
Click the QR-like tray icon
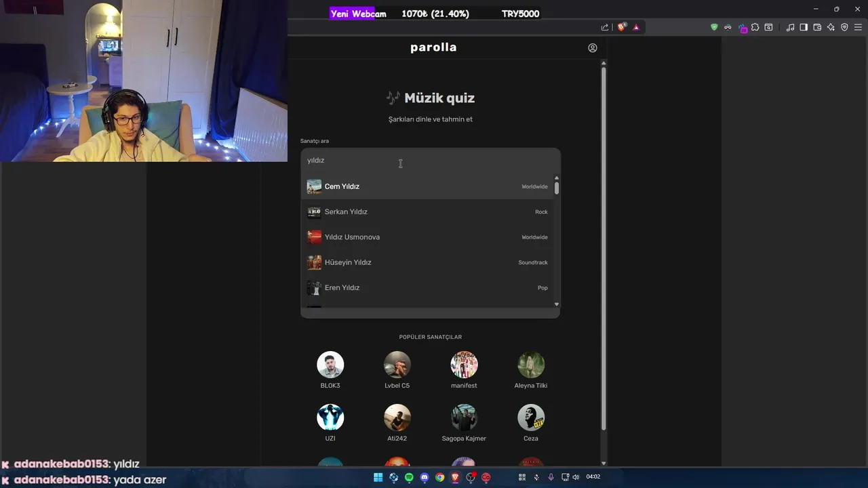pyautogui.click(x=522, y=477)
